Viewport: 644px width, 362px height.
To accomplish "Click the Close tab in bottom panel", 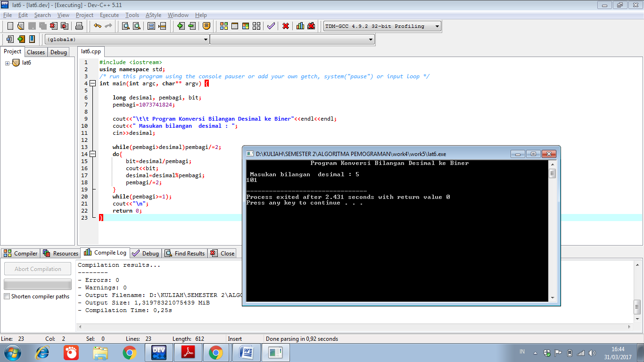I will point(223,253).
